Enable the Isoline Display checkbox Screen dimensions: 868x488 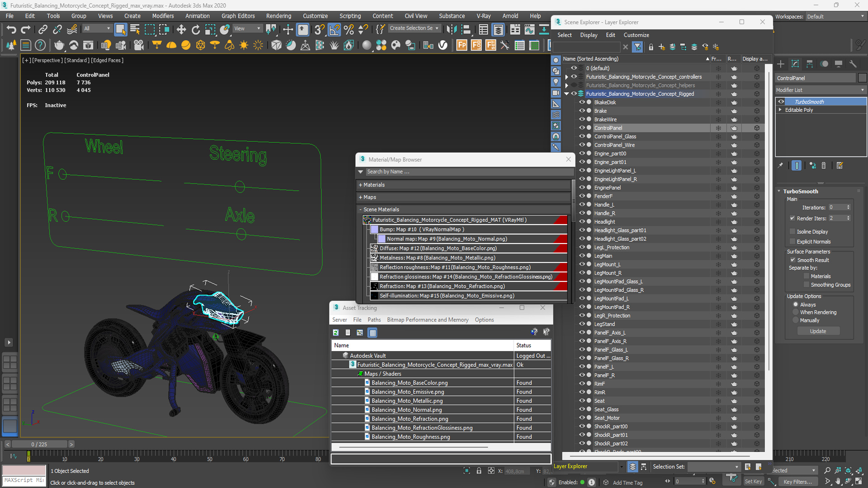[x=792, y=231]
